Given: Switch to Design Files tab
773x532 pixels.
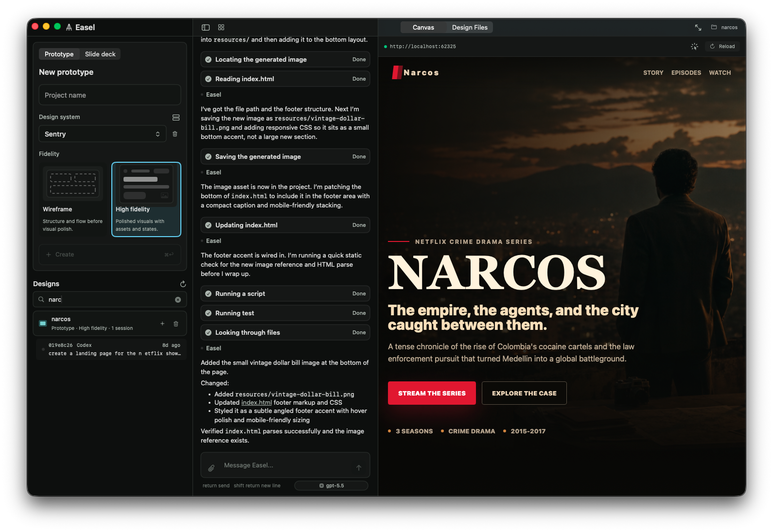Looking at the screenshot, I should [470, 28].
